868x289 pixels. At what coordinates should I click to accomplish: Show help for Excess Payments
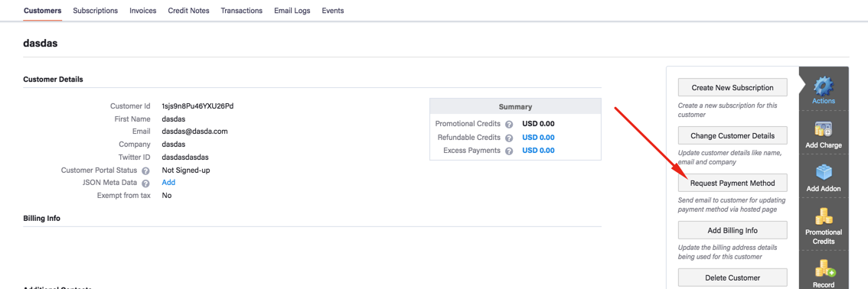coord(509,151)
